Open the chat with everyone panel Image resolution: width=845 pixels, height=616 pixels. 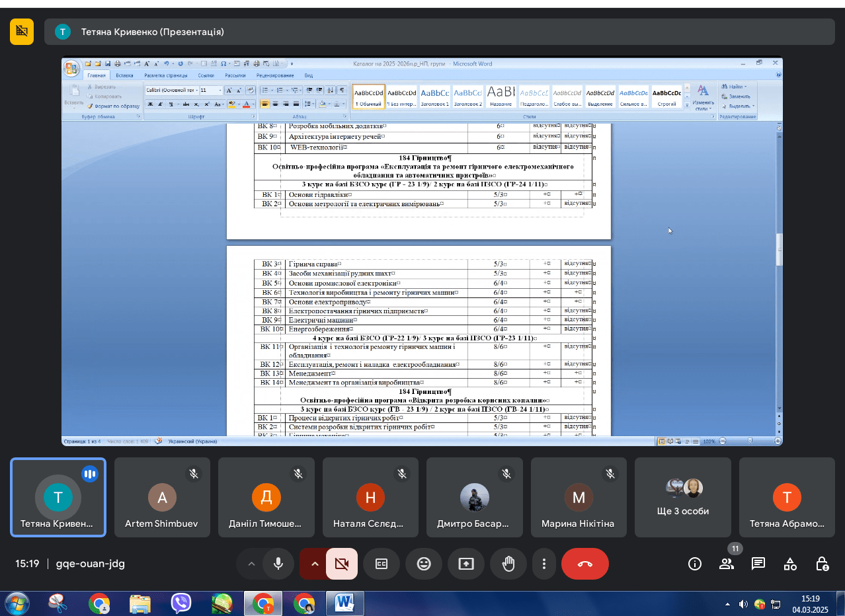pos(758,564)
